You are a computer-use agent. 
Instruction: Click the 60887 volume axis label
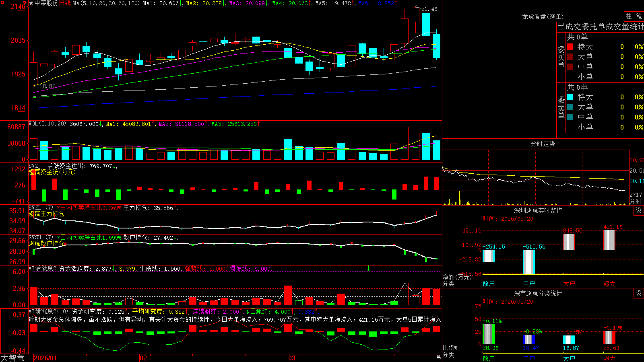pos(17,127)
